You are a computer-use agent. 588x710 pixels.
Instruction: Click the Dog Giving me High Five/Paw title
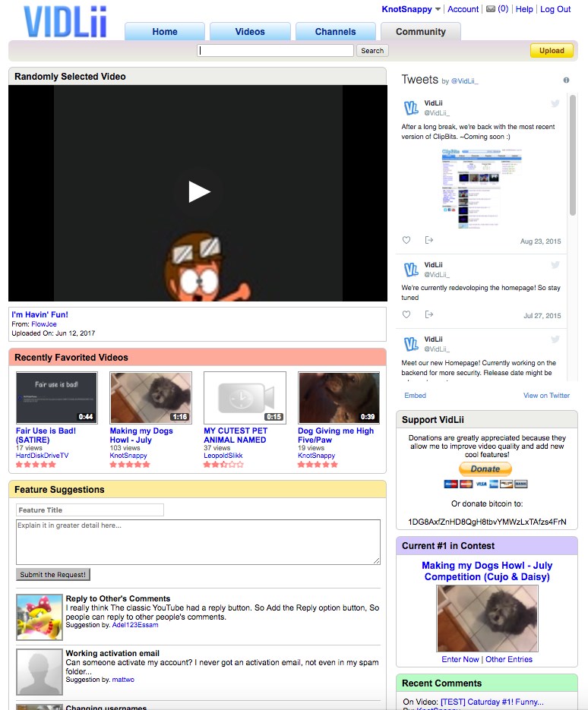point(336,435)
